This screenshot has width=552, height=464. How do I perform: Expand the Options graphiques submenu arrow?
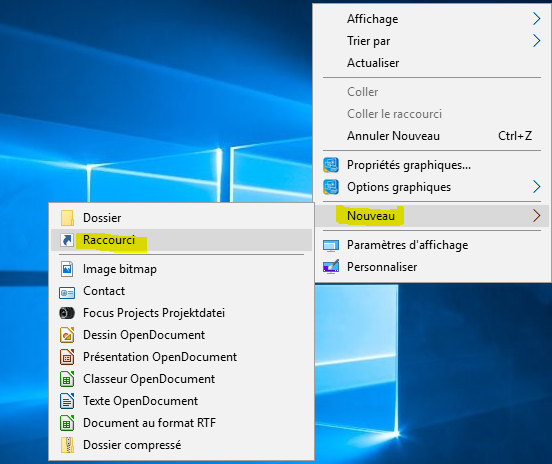click(x=536, y=187)
